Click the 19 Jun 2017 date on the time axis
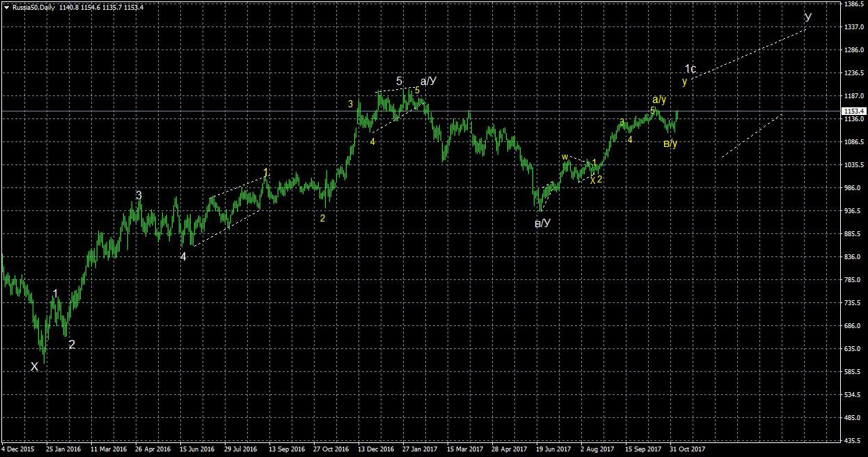 [554, 450]
